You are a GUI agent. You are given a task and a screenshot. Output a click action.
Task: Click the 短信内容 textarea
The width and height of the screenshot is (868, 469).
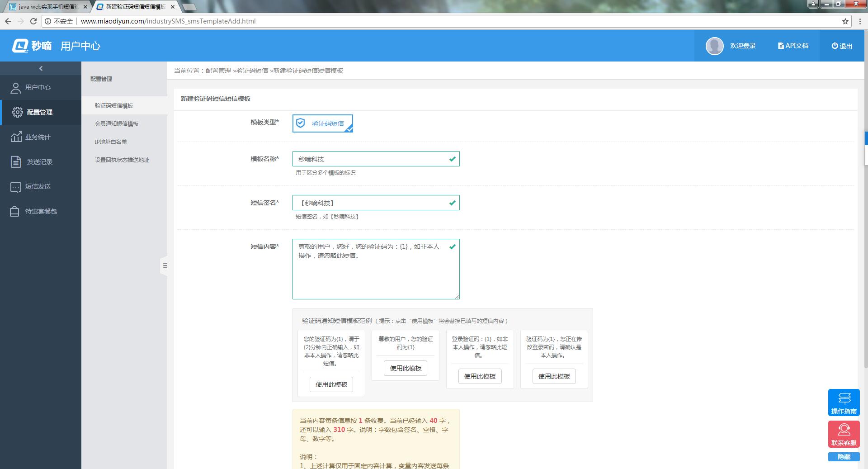[x=376, y=269]
